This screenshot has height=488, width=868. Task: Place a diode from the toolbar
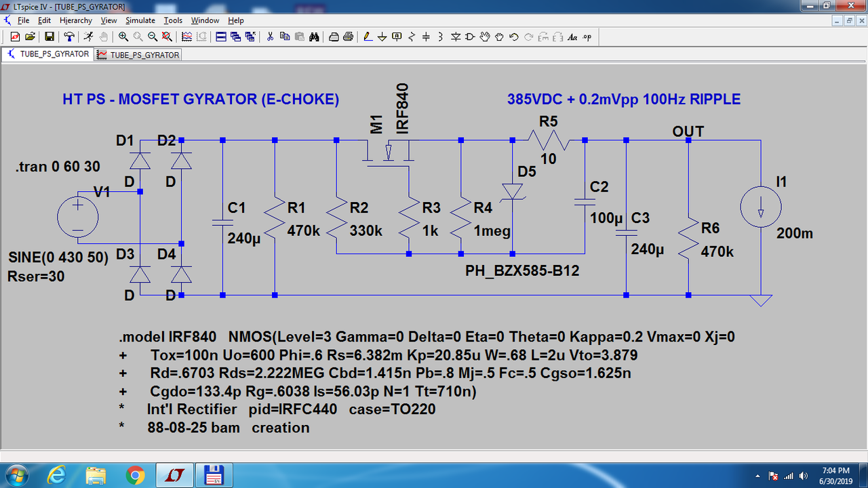456,37
